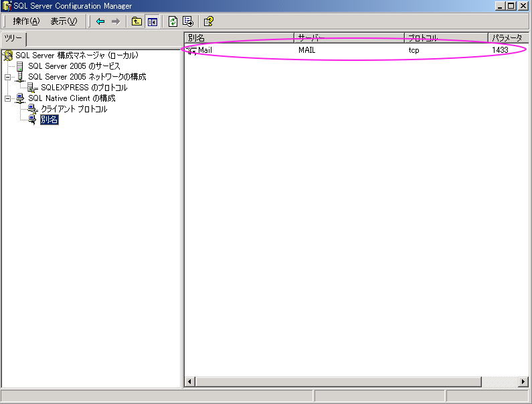Select SQL Server 2005 のサービス tree item
The width and height of the screenshot is (532, 404).
(x=74, y=66)
